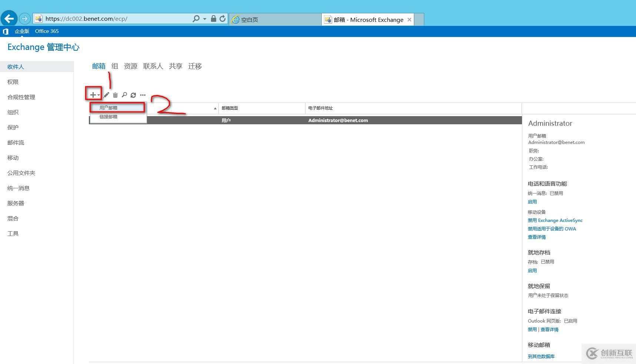Select the 企业版 header link

[22, 31]
